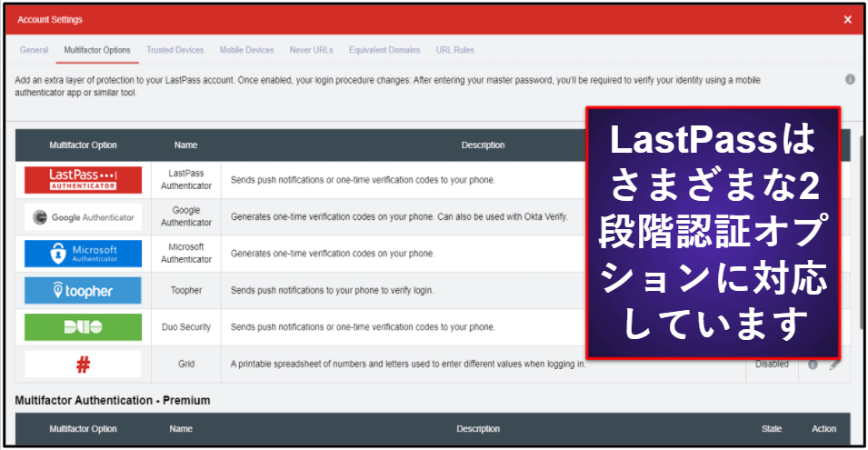This screenshot has width=868, height=450.
Task: Click the Toopher 'verify login' description
Action: (332, 291)
